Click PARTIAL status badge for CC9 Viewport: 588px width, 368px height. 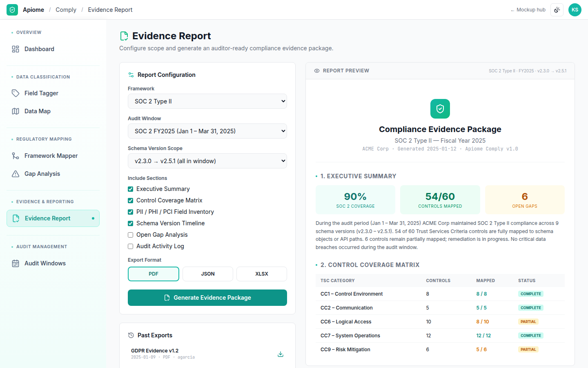tap(528, 350)
